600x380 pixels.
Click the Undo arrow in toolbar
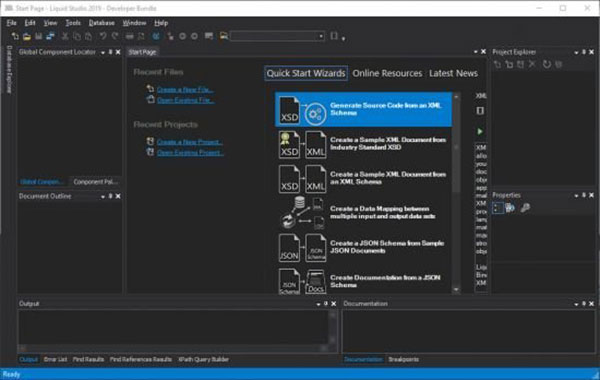[x=103, y=36]
